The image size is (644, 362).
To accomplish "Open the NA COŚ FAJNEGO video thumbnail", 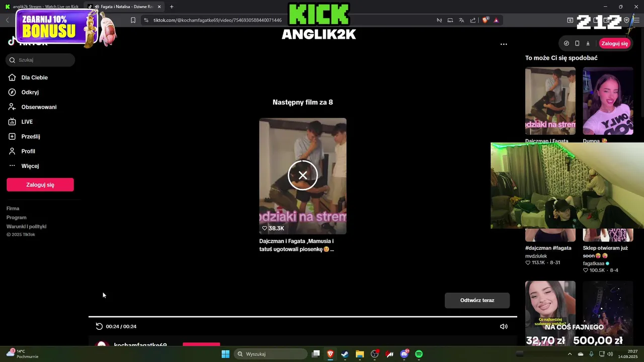I will coord(608,313).
